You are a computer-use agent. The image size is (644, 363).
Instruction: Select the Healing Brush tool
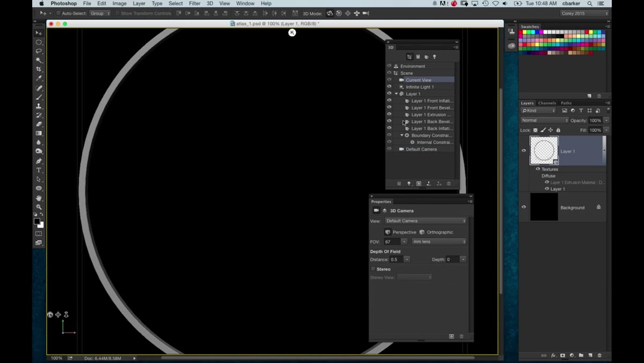click(39, 88)
